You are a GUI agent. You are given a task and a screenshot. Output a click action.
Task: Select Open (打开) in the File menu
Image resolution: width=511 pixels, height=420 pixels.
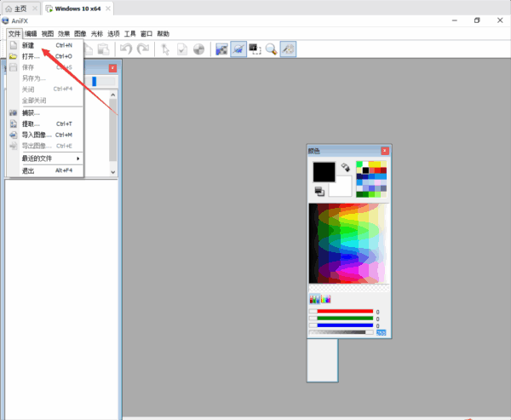31,56
